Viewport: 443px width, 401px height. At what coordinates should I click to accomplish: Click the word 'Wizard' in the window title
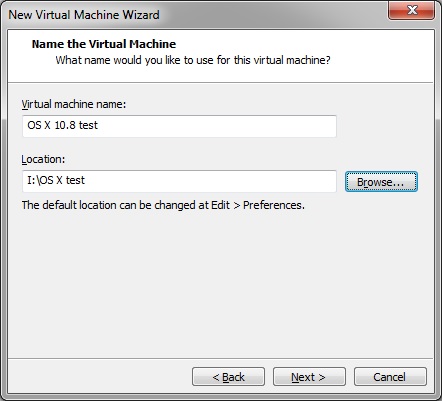point(141,15)
